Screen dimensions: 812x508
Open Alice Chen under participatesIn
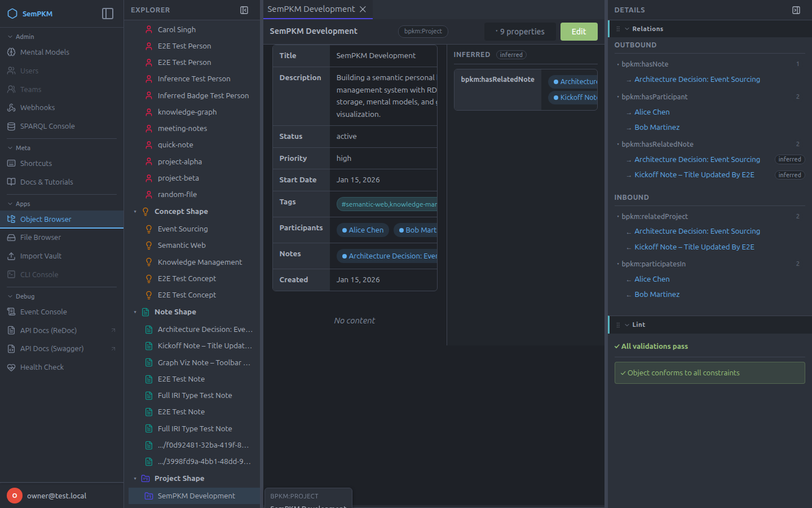pos(652,279)
